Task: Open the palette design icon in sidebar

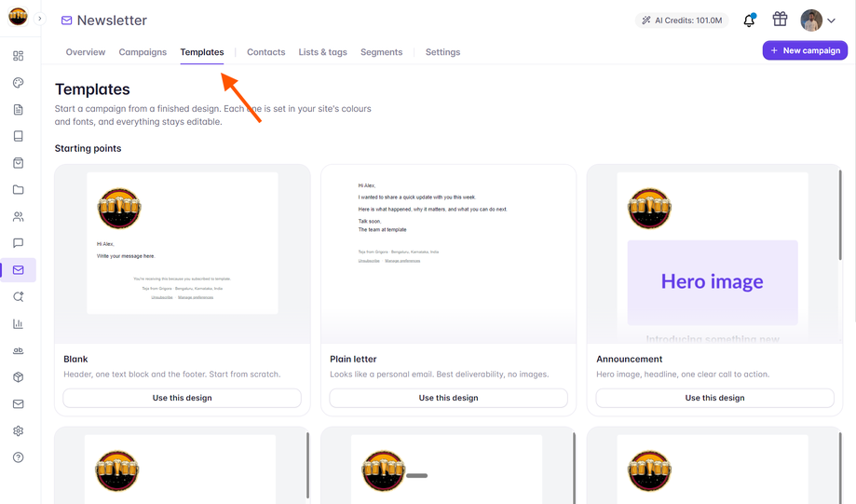Action: pos(18,83)
